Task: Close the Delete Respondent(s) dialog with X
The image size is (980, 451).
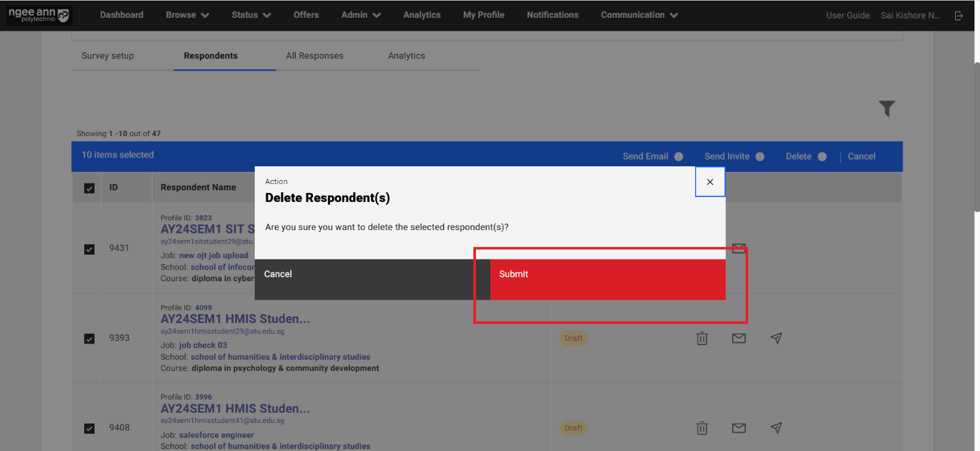Action: pos(710,182)
